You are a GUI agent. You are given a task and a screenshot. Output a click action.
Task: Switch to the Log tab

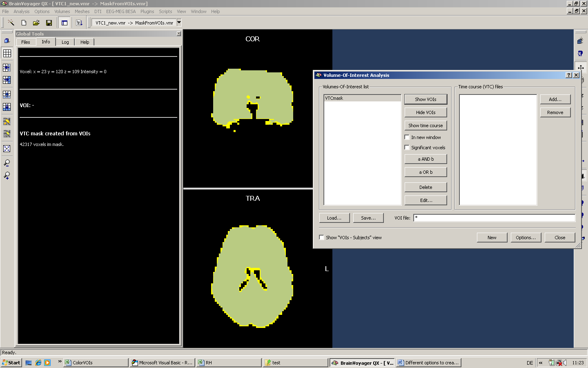pyautogui.click(x=65, y=42)
